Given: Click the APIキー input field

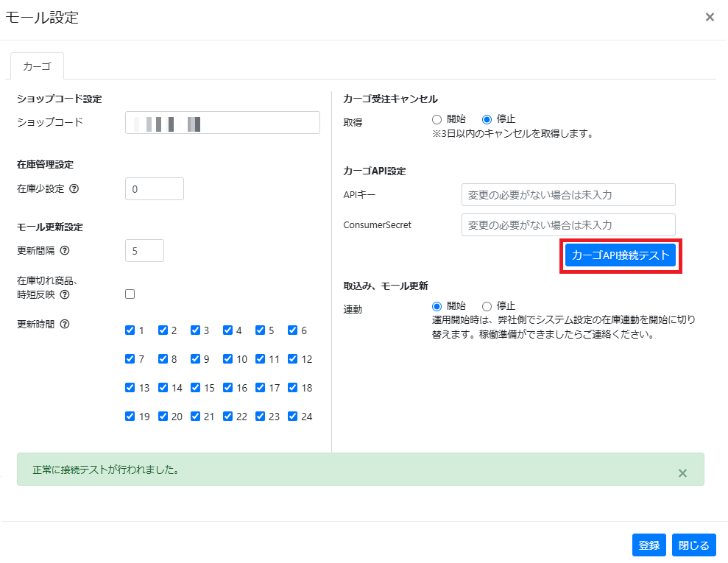Looking at the screenshot, I should click(568, 194).
